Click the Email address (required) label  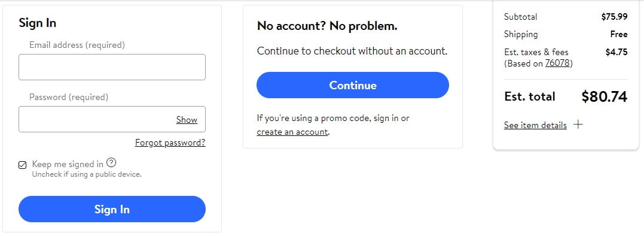(x=77, y=45)
